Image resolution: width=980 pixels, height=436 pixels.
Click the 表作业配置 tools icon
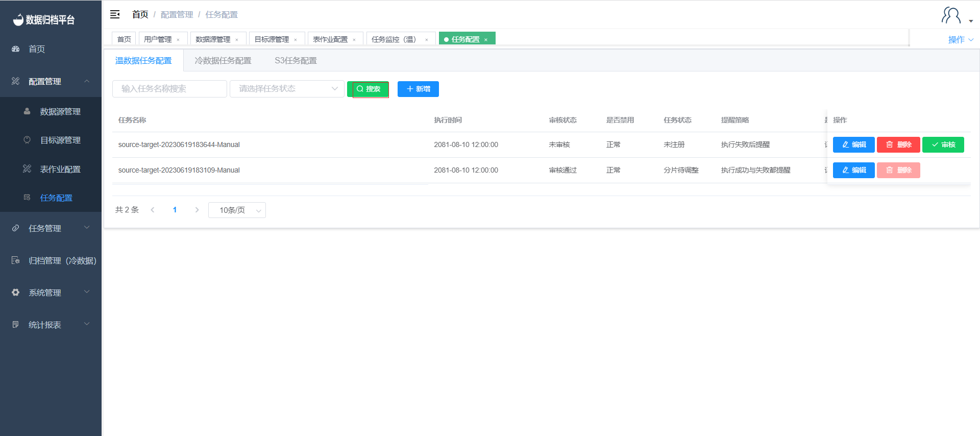(27, 169)
